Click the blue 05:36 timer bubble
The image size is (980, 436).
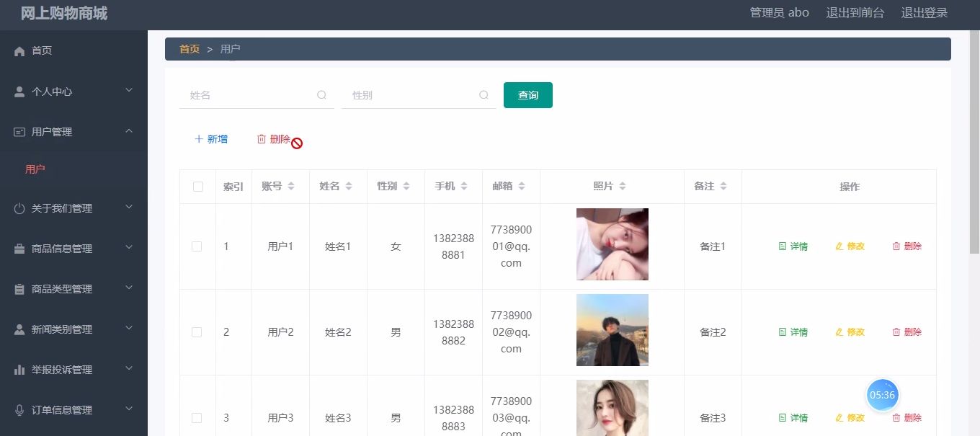click(x=882, y=395)
